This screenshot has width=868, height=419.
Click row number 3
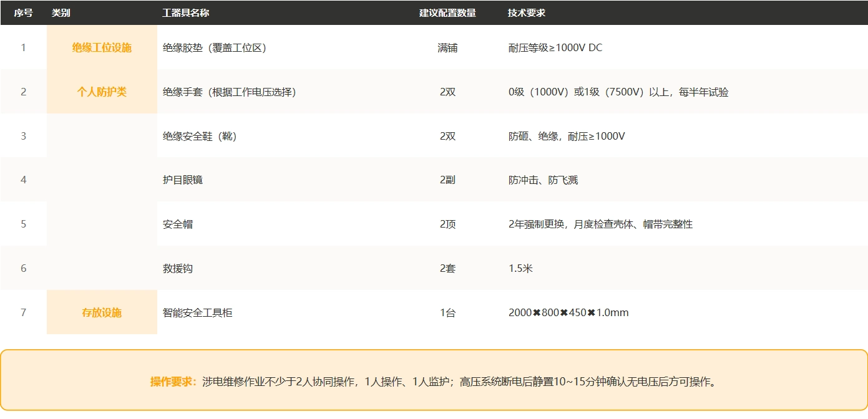[x=24, y=136]
